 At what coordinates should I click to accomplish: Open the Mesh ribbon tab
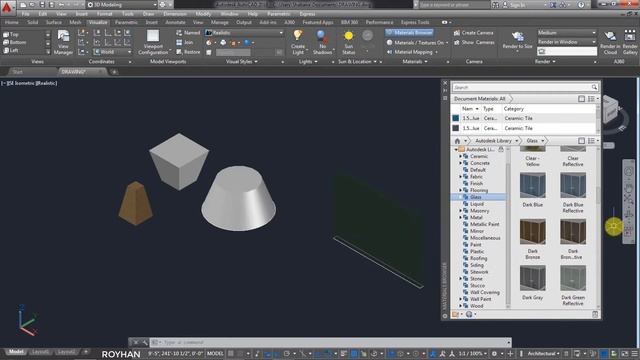(x=75, y=22)
